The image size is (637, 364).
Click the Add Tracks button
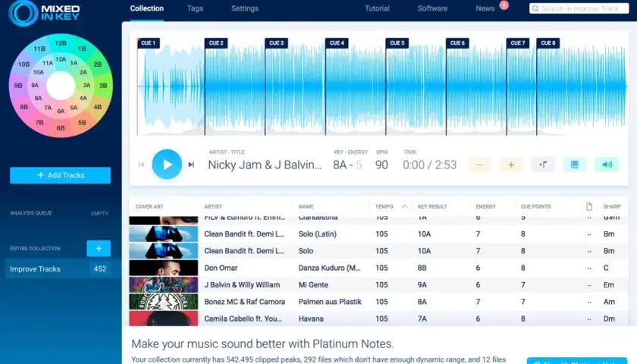point(60,175)
